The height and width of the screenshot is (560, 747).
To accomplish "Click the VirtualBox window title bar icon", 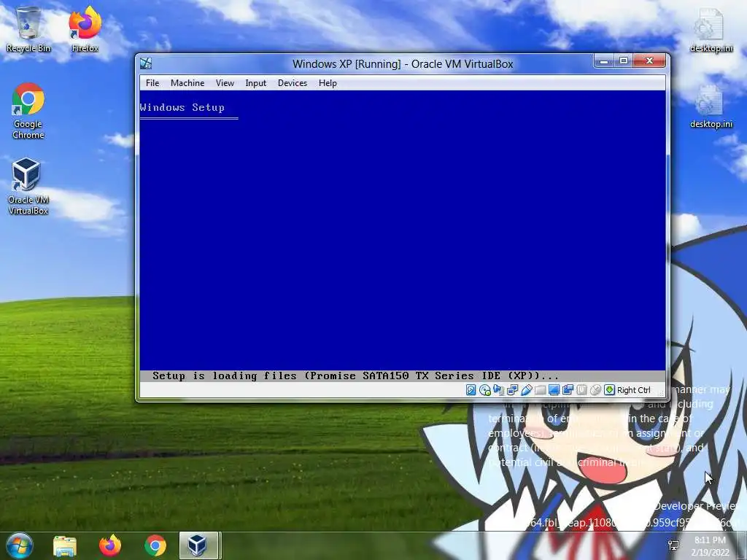I will click(x=146, y=63).
